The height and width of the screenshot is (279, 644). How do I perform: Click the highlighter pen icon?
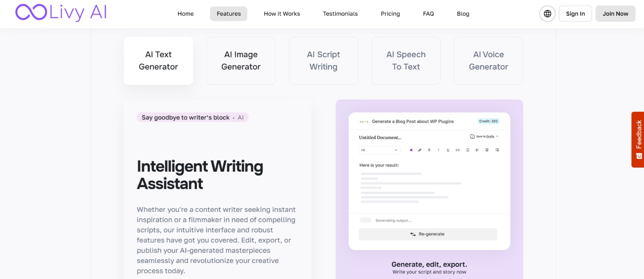pos(420,150)
